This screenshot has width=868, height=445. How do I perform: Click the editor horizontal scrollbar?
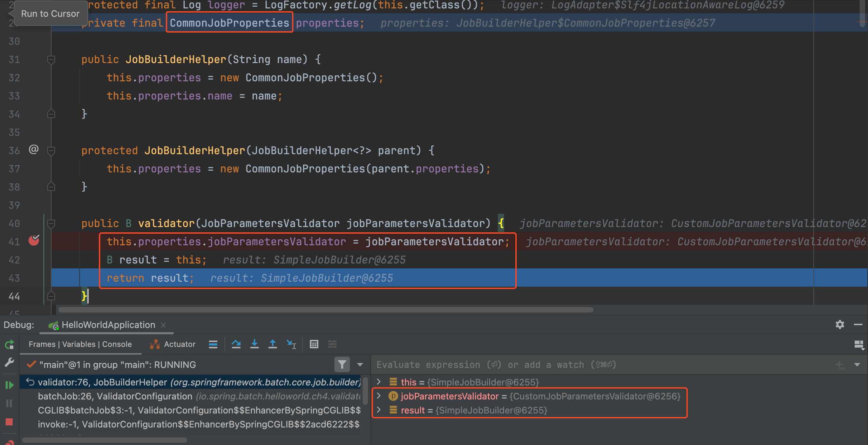click(326, 310)
